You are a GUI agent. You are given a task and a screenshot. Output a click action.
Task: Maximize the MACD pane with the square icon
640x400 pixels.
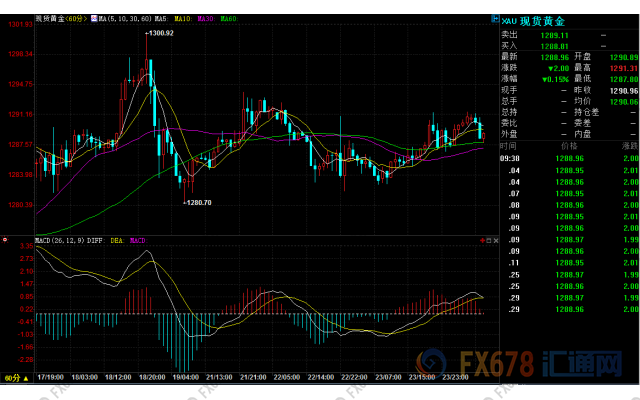coord(489,241)
